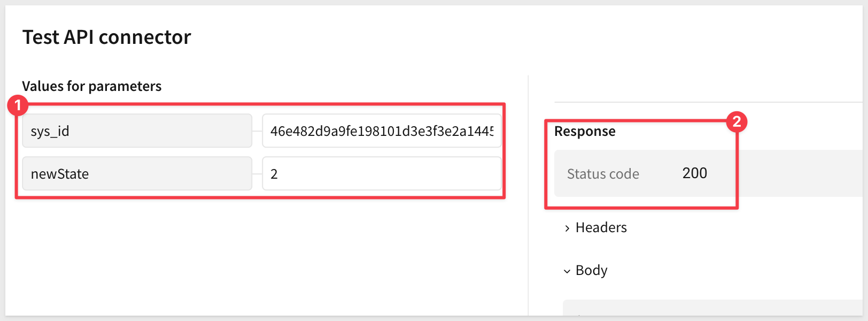Click the newState value input field

pyautogui.click(x=382, y=174)
